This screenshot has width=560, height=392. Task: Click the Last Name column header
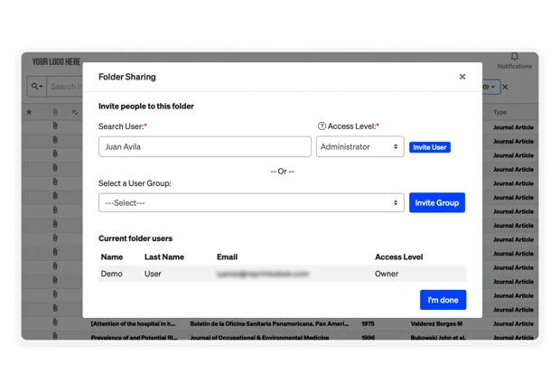click(x=164, y=257)
